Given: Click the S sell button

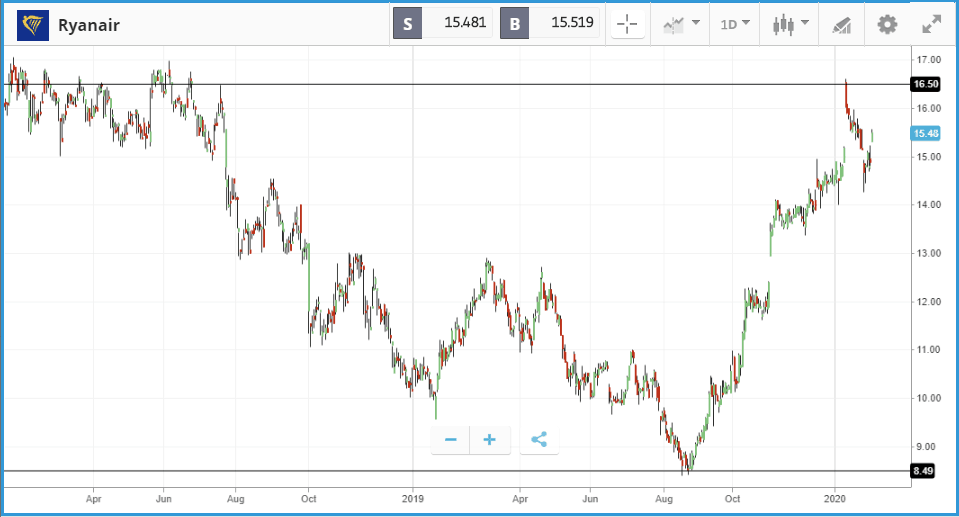Looking at the screenshot, I should tap(407, 24).
